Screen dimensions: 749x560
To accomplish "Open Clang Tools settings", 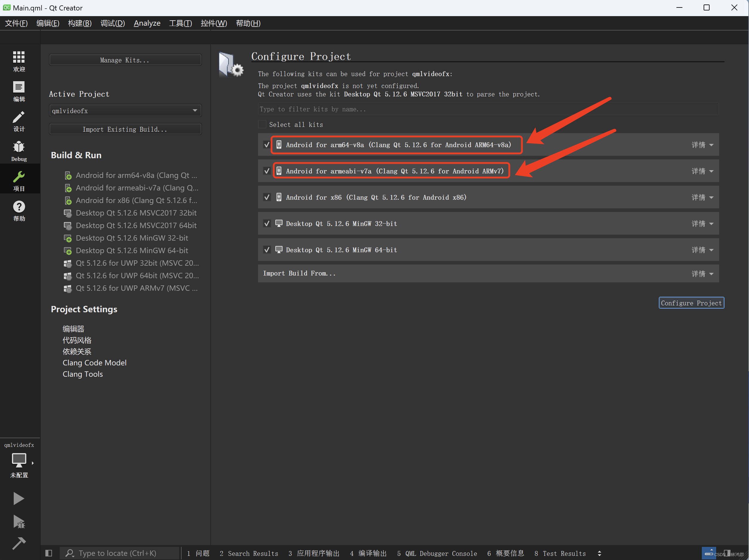I will tap(83, 374).
